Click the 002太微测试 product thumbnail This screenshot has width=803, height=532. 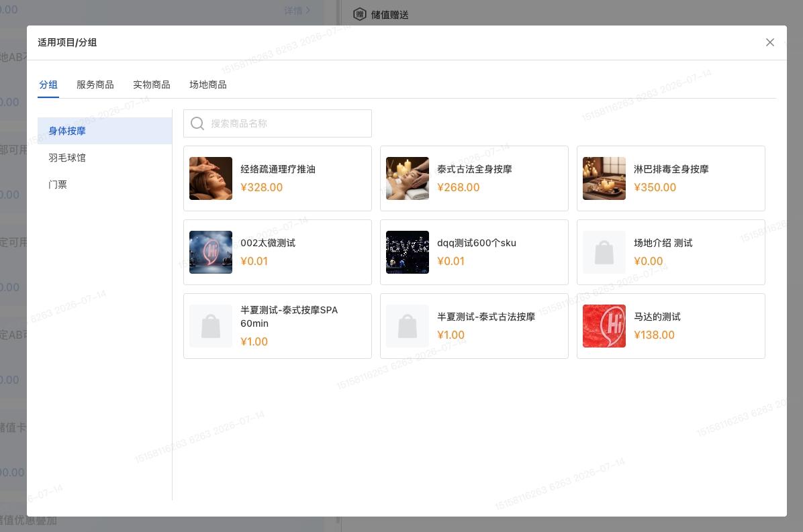click(x=210, y=252)
